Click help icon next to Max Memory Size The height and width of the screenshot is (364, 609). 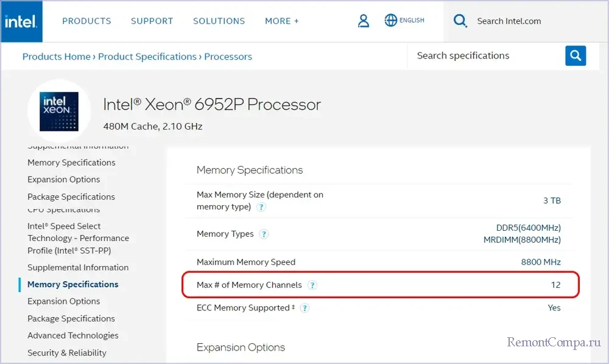(x=261, y=207)
